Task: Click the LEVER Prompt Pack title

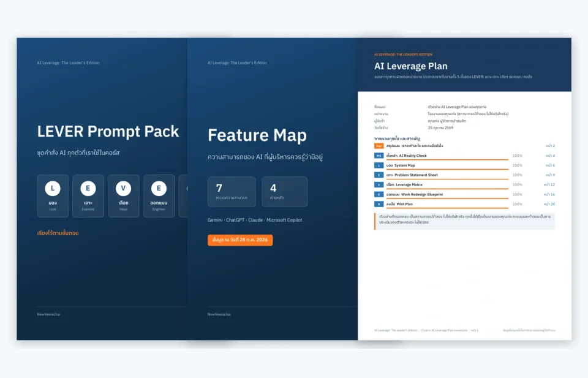Action: point(108,132)
